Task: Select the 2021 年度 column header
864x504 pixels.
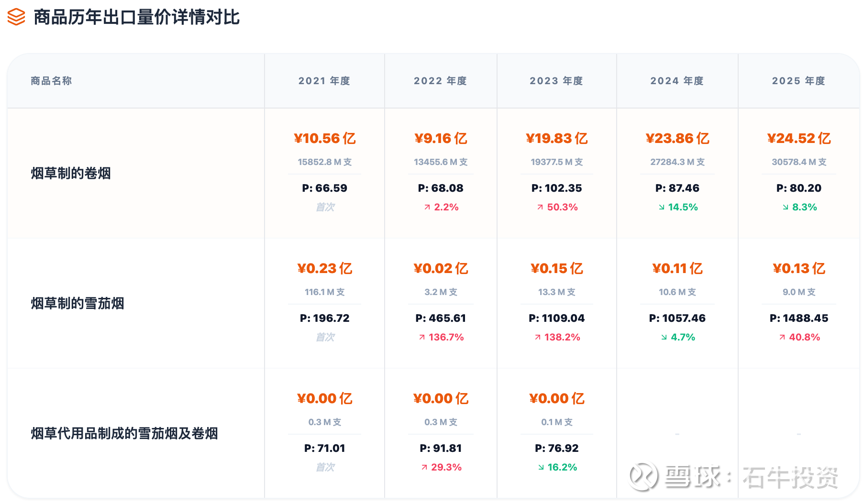Action: [324, 81]
